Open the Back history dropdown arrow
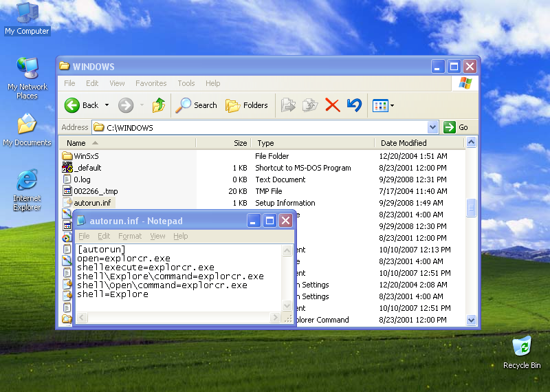 pyautogui.click(x=107, y=105)
